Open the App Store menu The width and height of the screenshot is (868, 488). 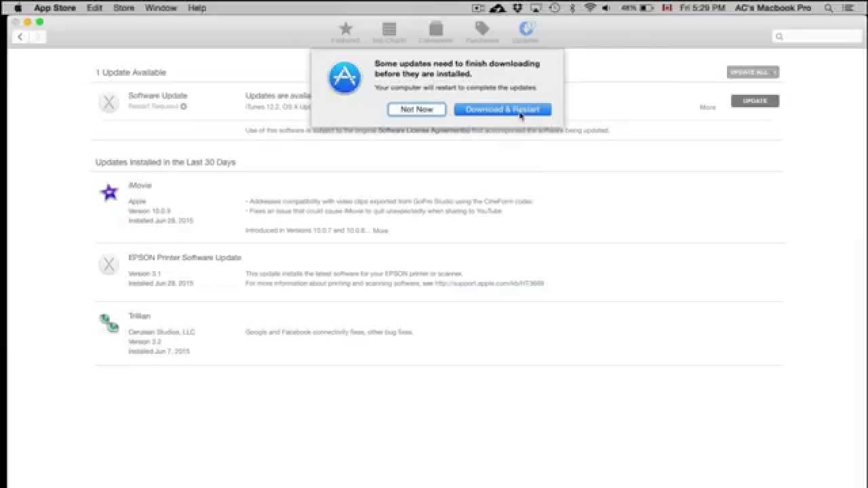click(54, 8)
